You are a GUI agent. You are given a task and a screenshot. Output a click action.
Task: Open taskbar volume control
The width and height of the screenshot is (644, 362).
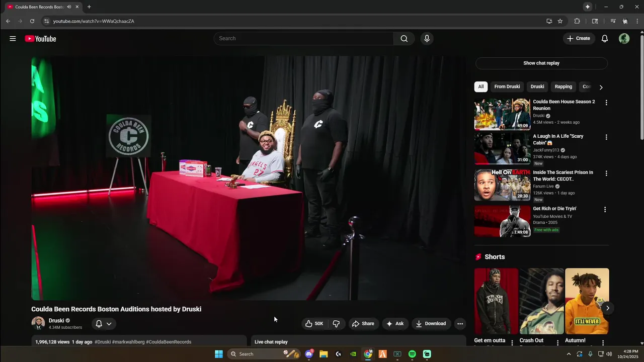tap(609, 354)
